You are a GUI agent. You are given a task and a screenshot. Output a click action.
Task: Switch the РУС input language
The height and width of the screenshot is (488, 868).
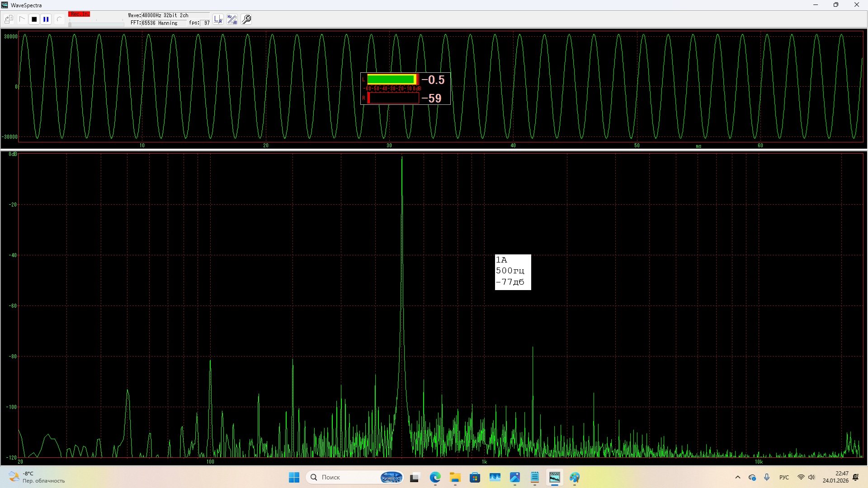click(784, 477)
